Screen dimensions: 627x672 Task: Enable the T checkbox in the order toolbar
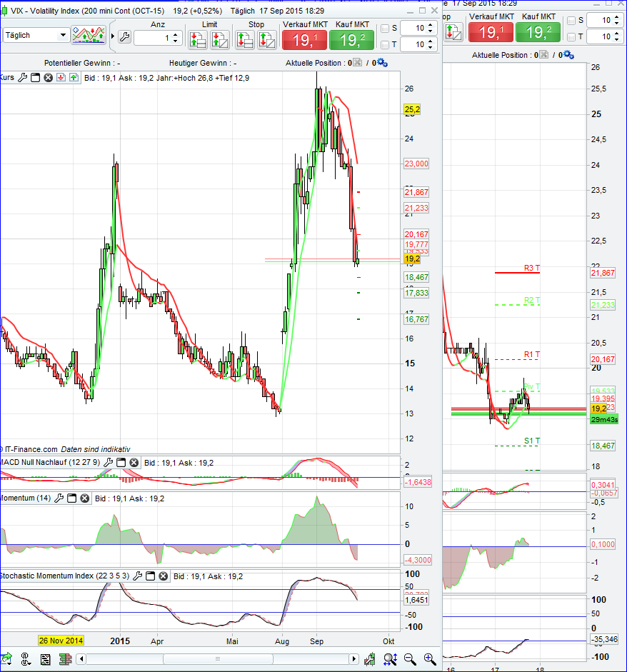coord(384,44)
